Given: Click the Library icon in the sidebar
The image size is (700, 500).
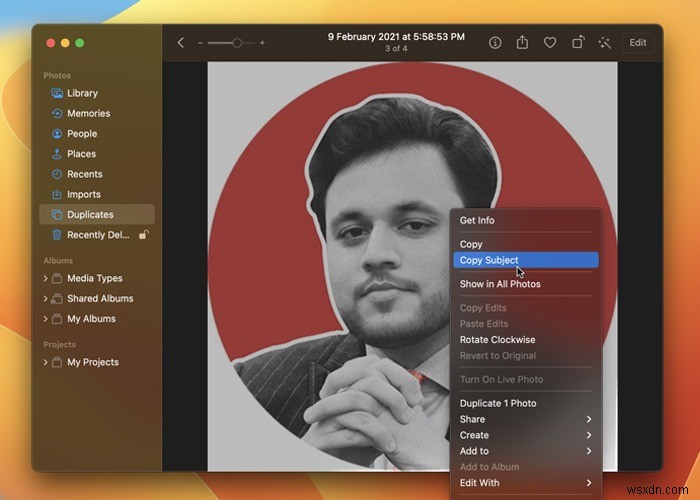Looking at the screenshot, I should (57, 93).
